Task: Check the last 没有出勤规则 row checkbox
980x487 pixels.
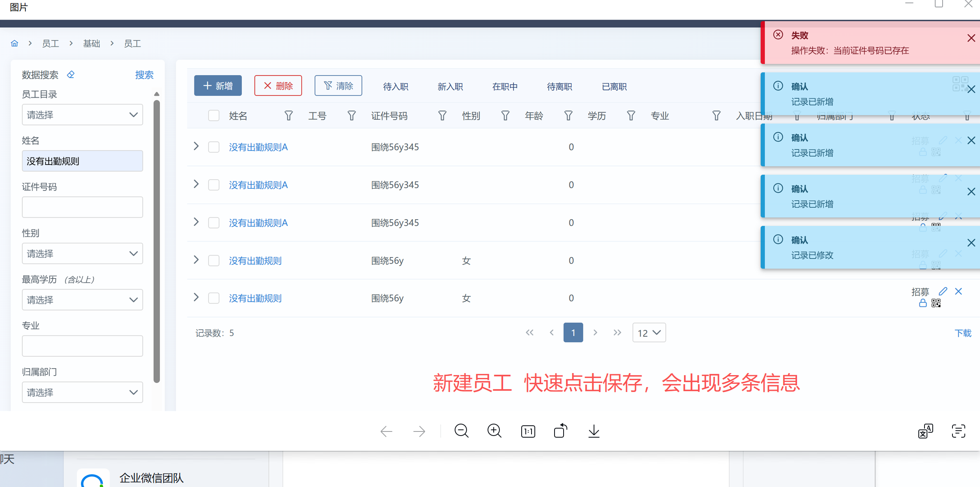Action: coord(213,298)
